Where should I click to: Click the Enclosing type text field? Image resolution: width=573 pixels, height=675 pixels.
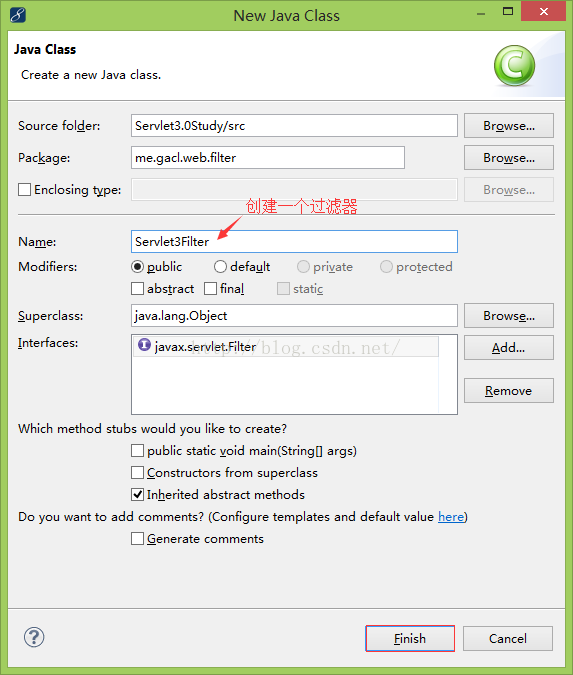[294, 190]
